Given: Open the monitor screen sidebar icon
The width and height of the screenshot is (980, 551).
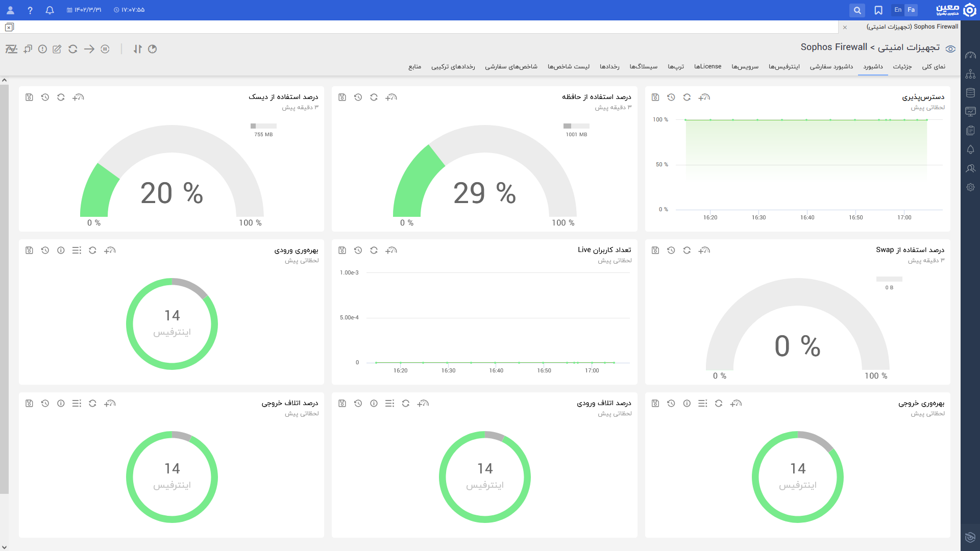Looking at the screenshot, I should tap(970, 112).
